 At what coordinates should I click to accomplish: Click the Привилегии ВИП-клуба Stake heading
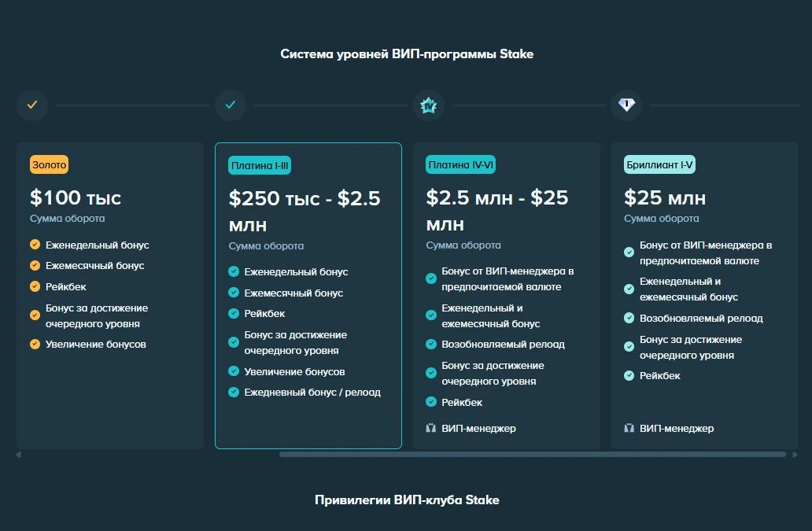tap(407, 500)
